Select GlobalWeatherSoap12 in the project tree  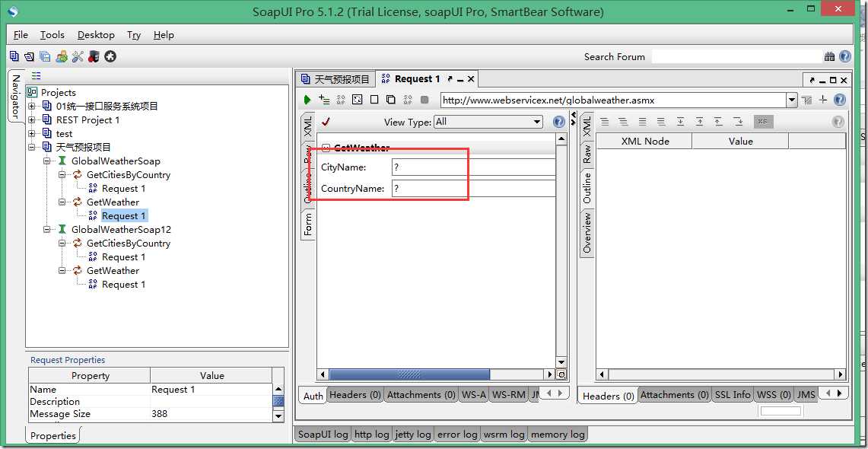(121, 229)
